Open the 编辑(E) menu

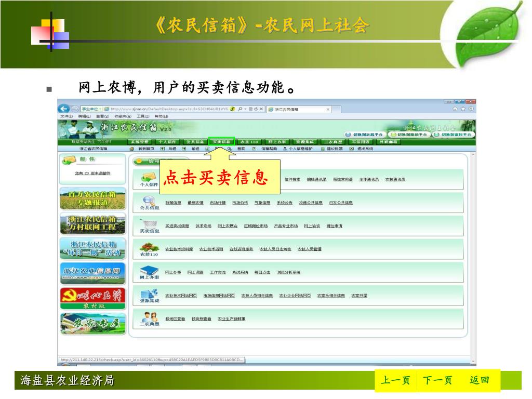84,116
